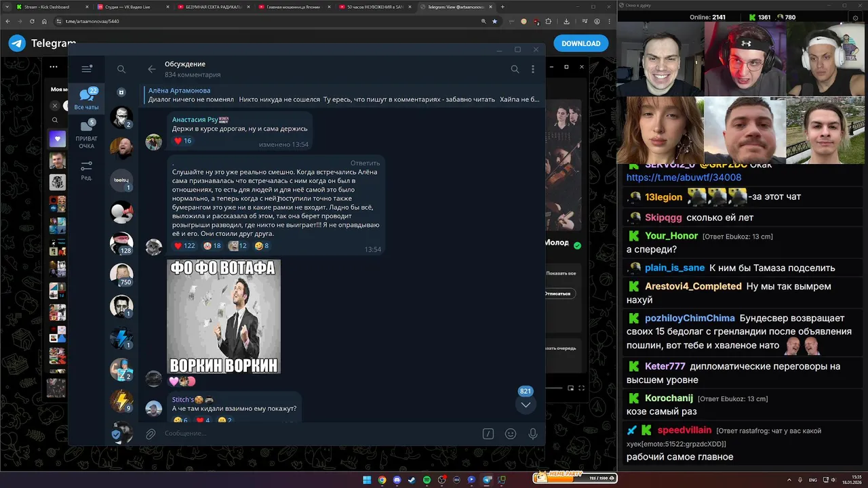Open the teeisy chat avatar
Screen dimensions: 868x488
[x=121, y=180]
